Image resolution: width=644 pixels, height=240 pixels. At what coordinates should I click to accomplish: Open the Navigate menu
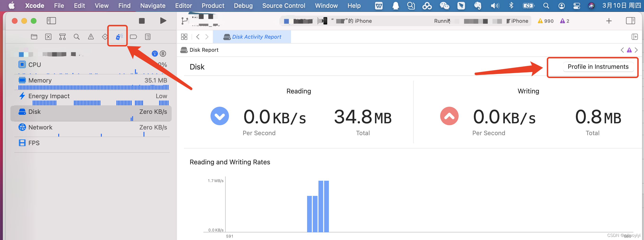click(x=153, y=5)
